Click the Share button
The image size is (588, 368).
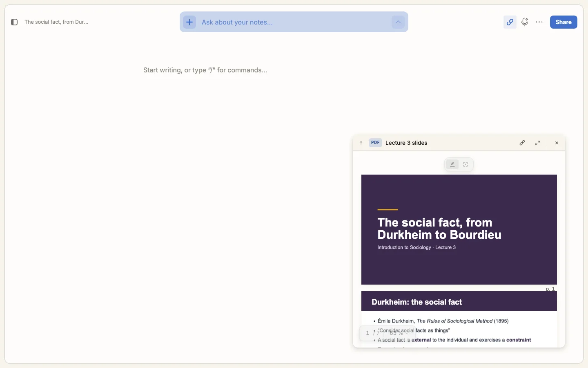(x=563, y=22)
